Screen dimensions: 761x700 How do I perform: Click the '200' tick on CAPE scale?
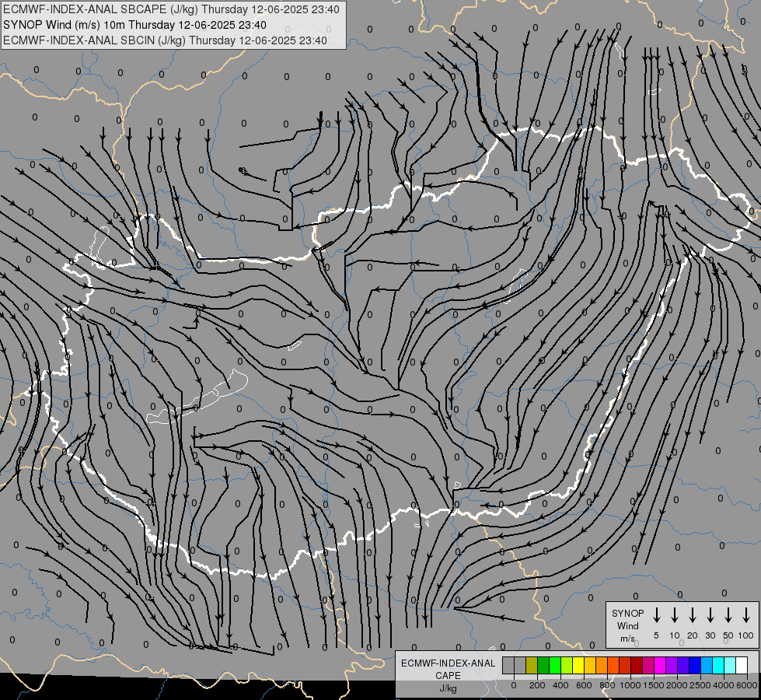click(537, 685)
